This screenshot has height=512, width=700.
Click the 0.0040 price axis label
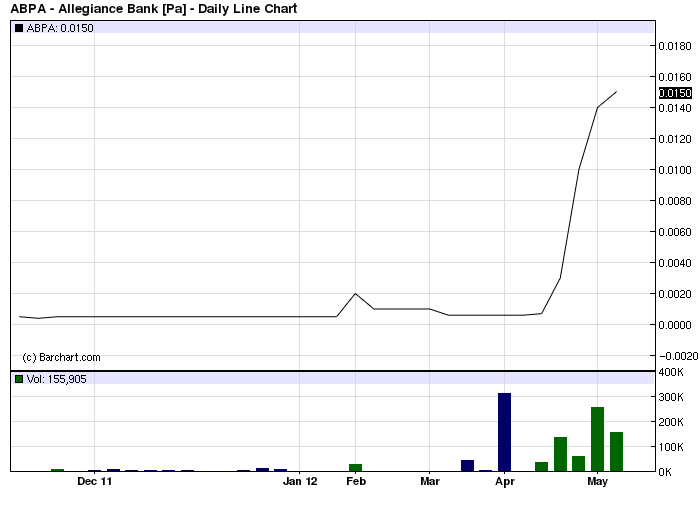pyautogui.click(x=675, y=263)
